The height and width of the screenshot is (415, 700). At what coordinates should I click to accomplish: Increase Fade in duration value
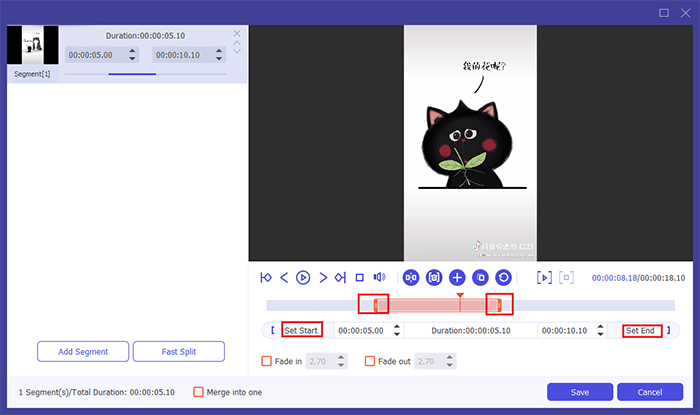(x=341, y=357)
